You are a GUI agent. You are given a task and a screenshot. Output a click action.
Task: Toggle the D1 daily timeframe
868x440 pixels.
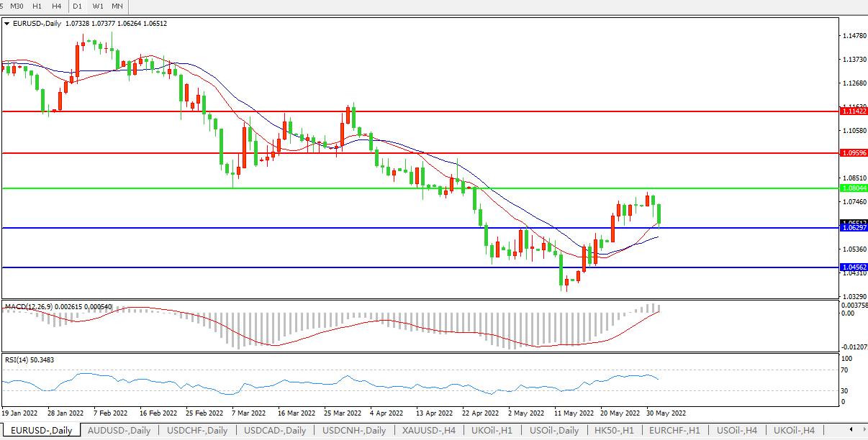pos(77,6)
